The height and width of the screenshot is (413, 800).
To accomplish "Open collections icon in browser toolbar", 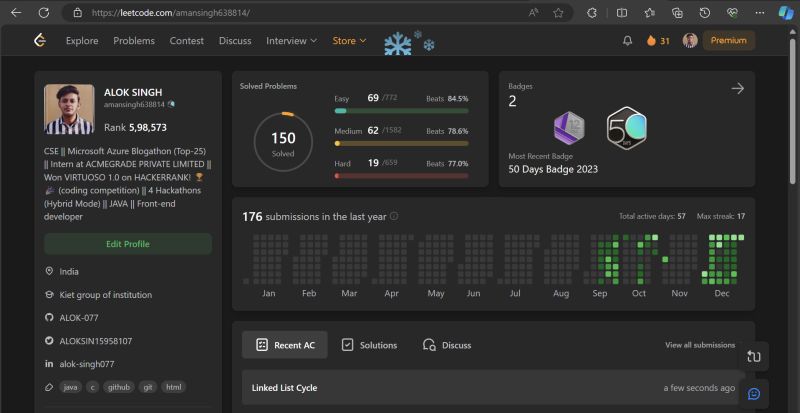I will pyautogui.click(x=677, y=13).
